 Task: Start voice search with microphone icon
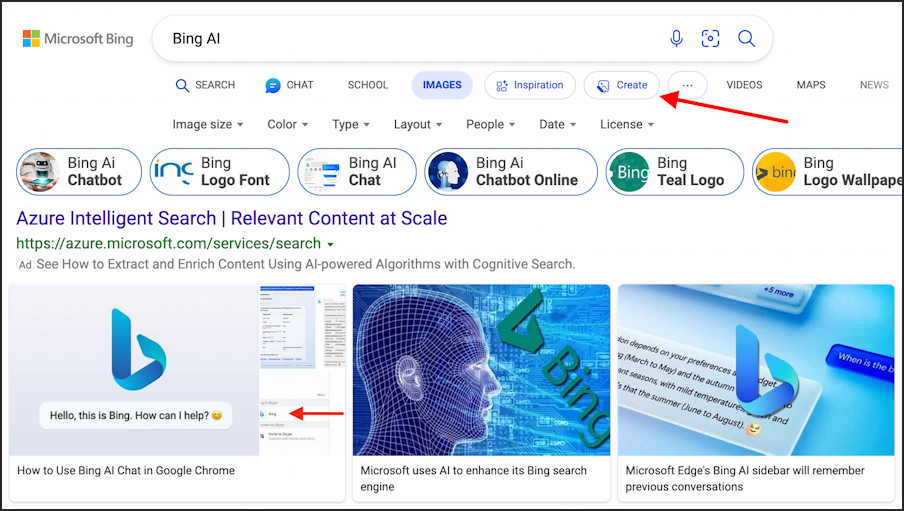(676, 39)
